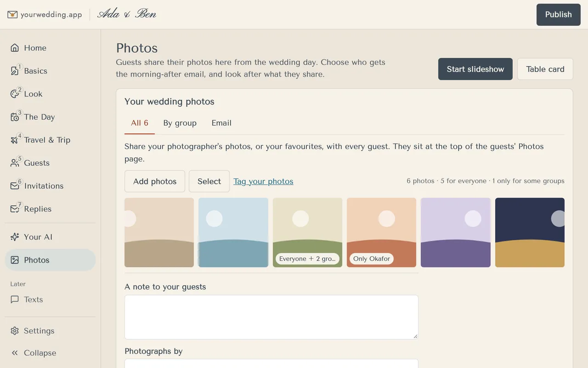
Task: Click the Later section label
Action: click(x=18, y=284)
